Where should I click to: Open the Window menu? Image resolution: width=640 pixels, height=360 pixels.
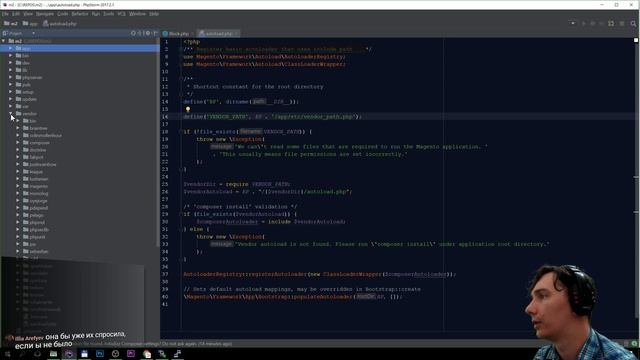tap(137, 14)
